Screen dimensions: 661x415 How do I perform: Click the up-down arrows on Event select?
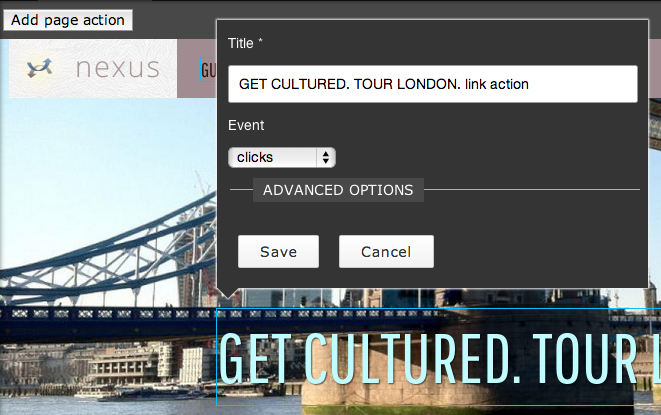325,157
